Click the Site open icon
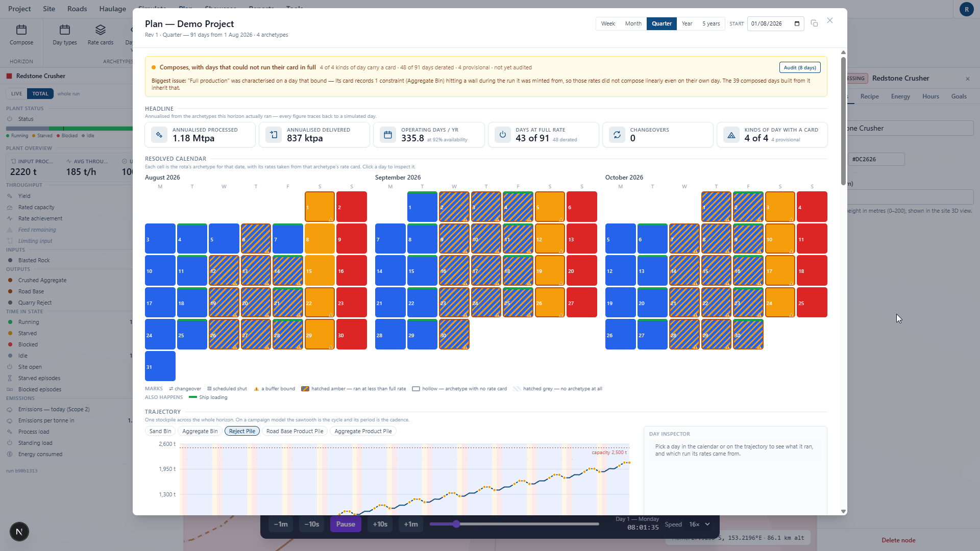Screen dimensions: 980x551 10,367
